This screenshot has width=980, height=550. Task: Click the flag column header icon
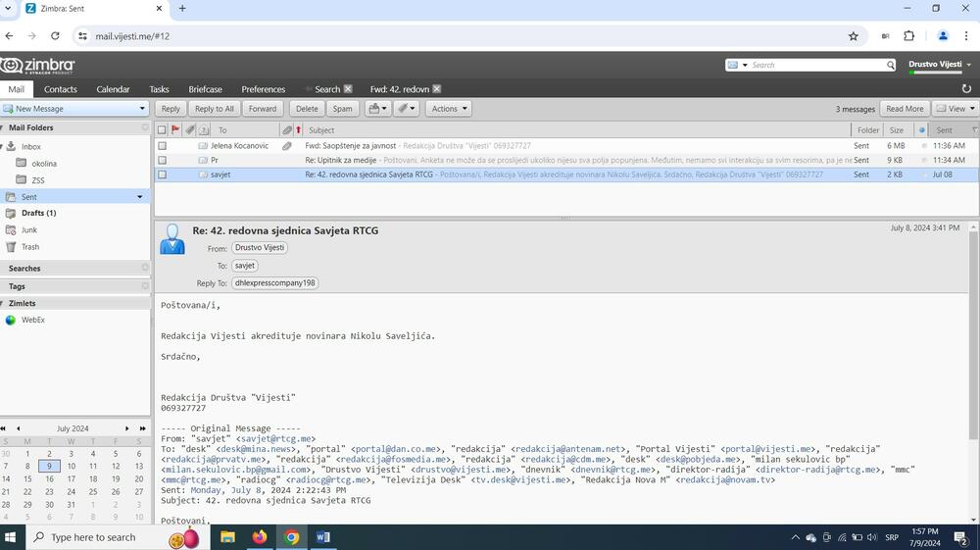click(x=176, y=129)
